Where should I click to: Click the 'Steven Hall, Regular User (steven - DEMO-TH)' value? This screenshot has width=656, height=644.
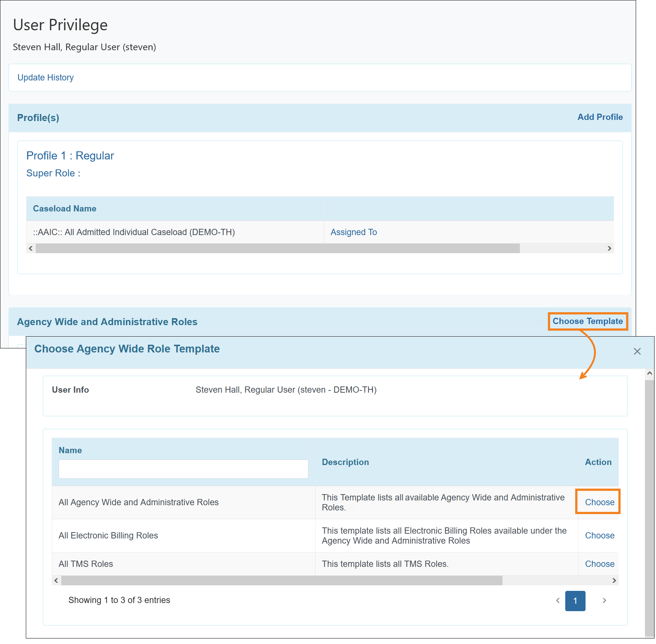pos(286,390)
